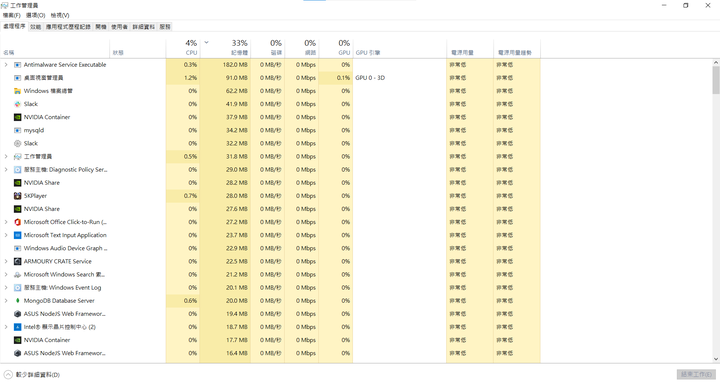Switch to the 效能 tab

tap(35, 27)
